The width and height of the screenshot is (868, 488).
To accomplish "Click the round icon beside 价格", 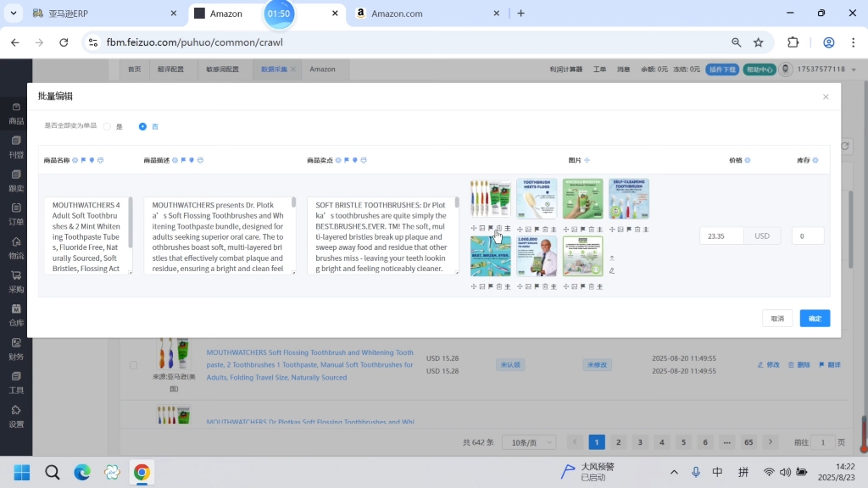I will (748, 160).
